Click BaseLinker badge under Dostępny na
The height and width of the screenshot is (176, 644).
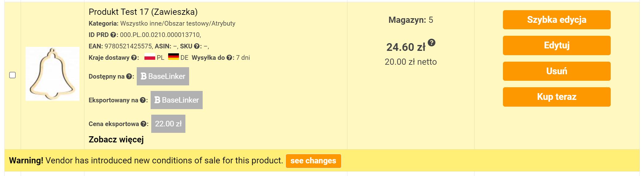(x=163, y=76)
